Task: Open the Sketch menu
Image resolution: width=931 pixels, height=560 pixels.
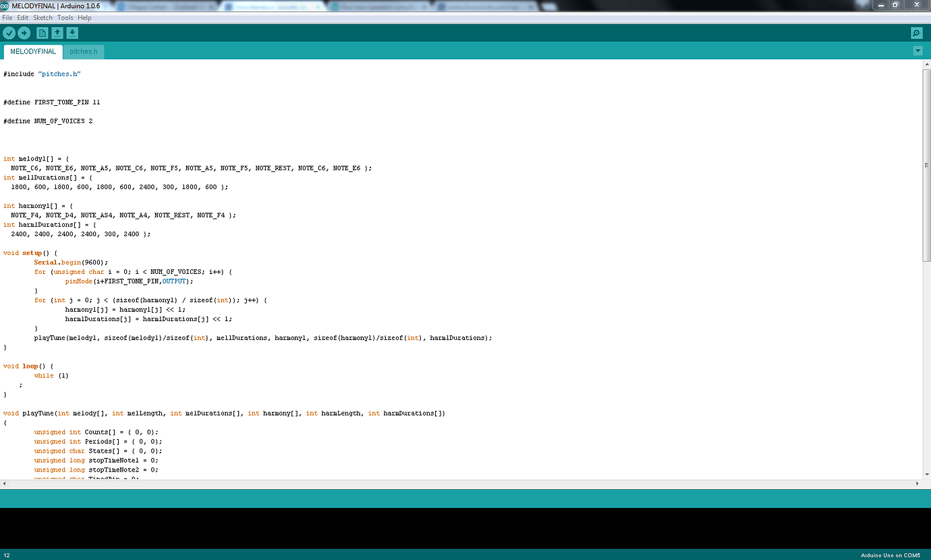Action: (43, 17)
